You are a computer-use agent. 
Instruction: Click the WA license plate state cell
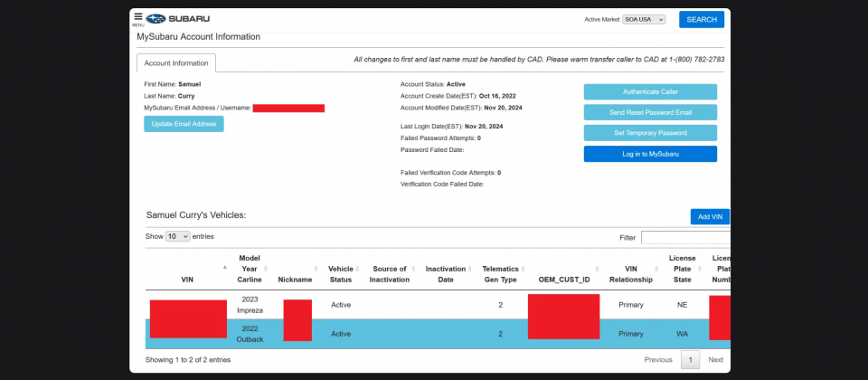point(682,334)
